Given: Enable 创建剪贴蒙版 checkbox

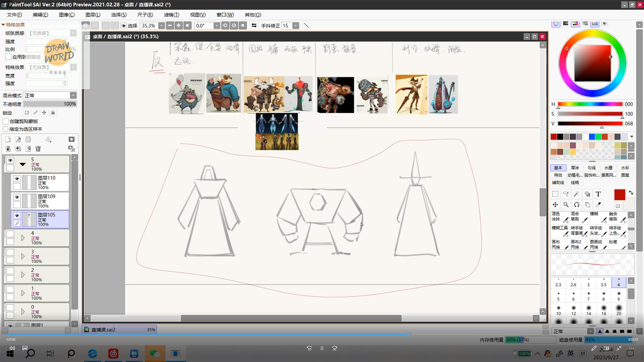Looking at the screenshot, I should [x=6, y=121].
